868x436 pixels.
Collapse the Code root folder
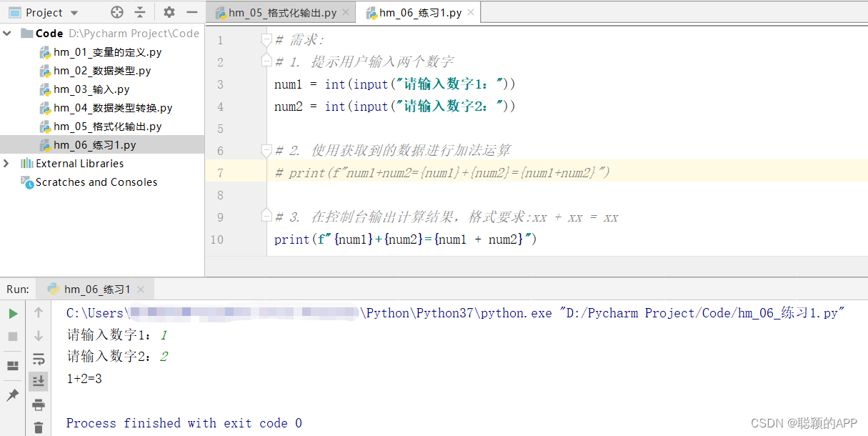point(9,34)
